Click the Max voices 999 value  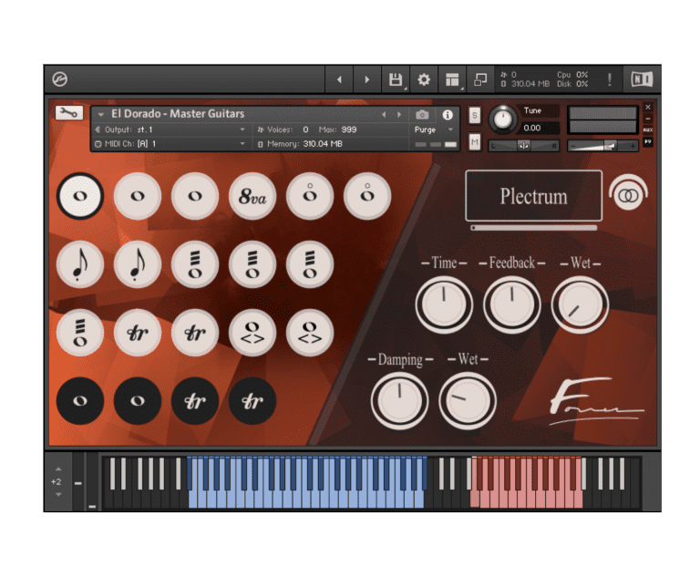pos(349,129)
